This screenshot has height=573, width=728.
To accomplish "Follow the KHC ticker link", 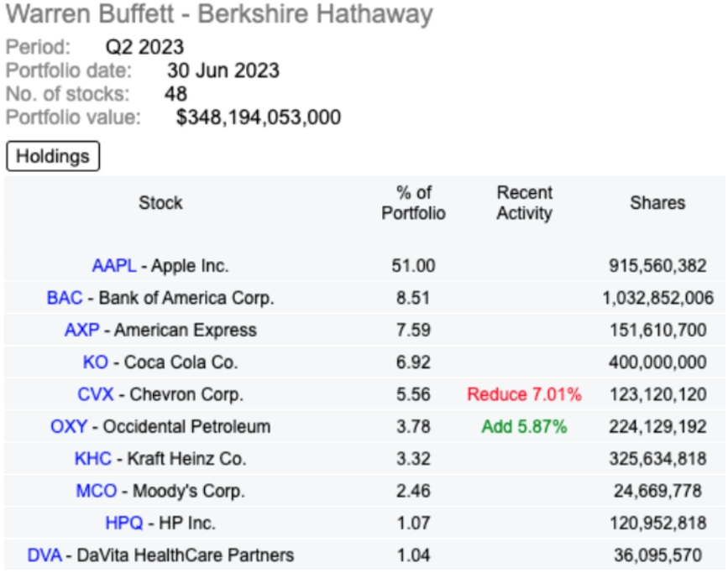I will tap(93, 458).
